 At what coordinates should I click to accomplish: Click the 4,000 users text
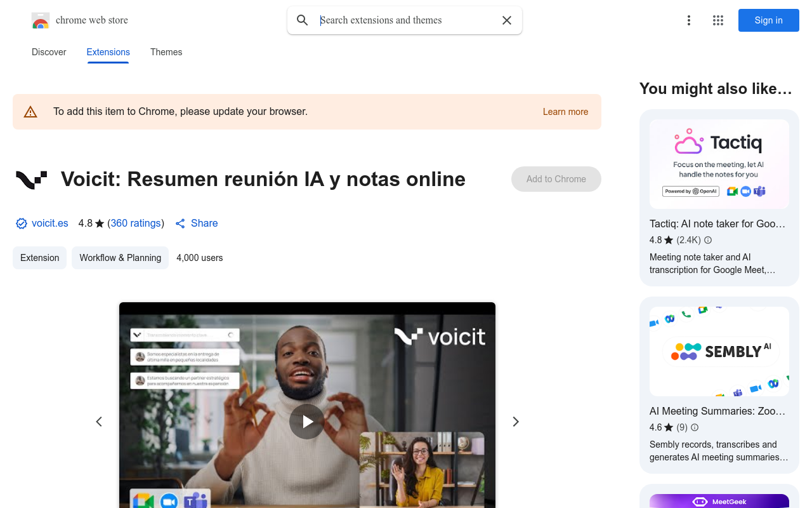[x=200, y=258]
